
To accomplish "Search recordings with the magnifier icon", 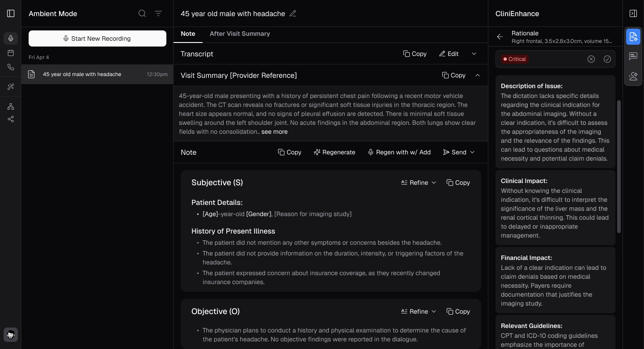I will (142, 13).
